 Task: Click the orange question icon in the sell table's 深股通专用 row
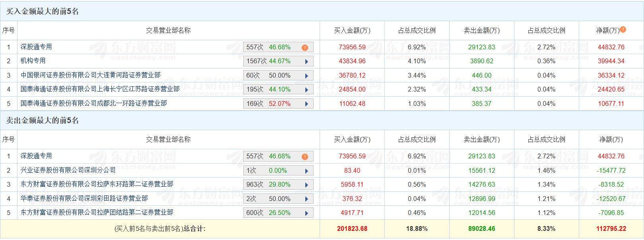(305, 156)
